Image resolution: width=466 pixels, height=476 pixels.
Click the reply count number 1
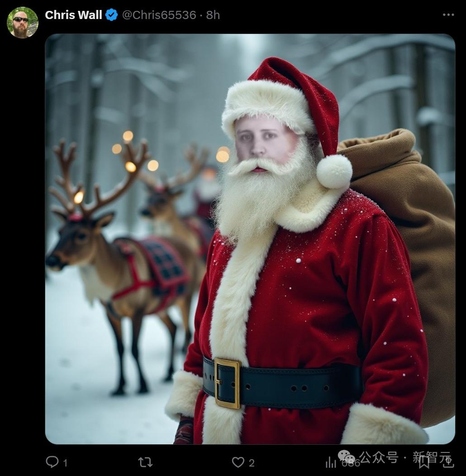pos(65,462)
